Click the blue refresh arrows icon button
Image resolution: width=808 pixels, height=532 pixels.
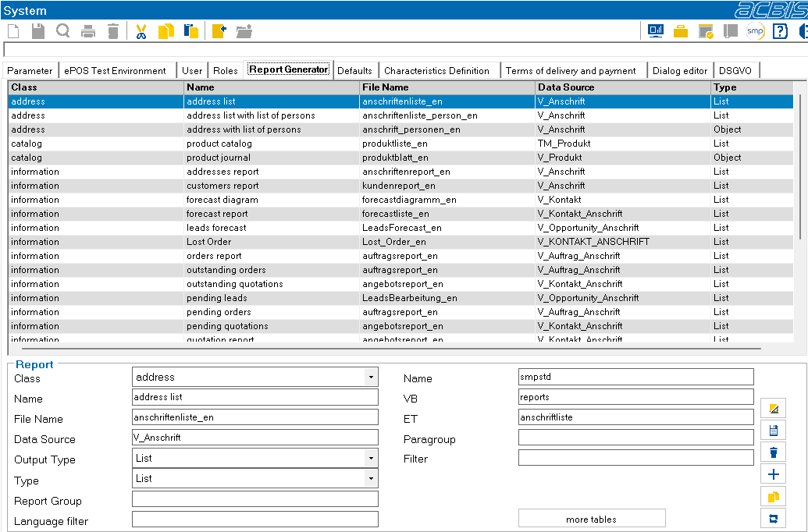(773, 519)
